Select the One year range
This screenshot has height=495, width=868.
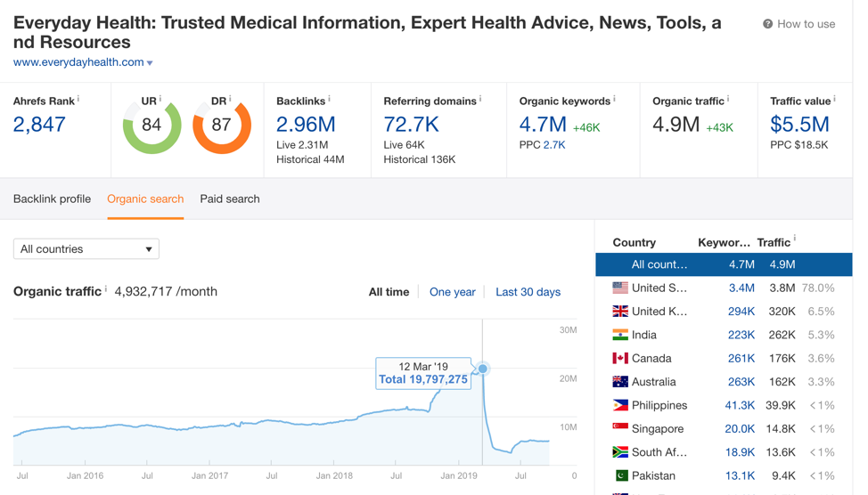452,292
